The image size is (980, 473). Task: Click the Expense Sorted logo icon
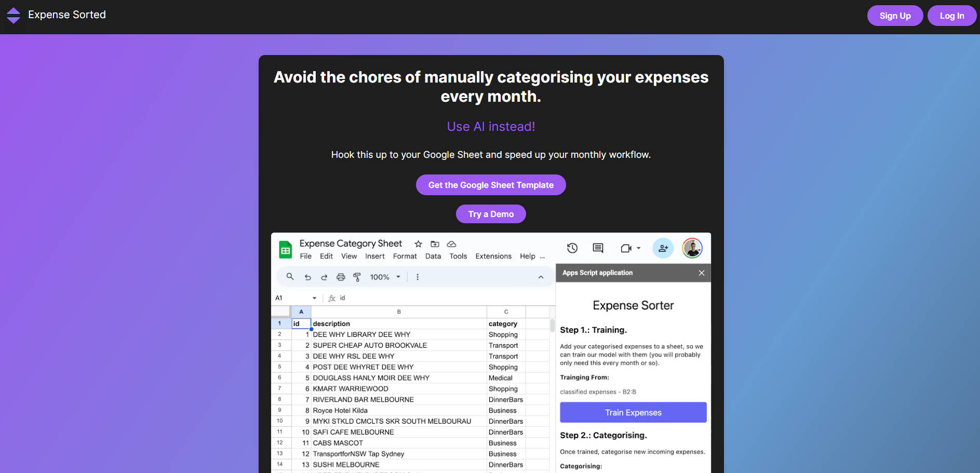[x=14, y=15]
